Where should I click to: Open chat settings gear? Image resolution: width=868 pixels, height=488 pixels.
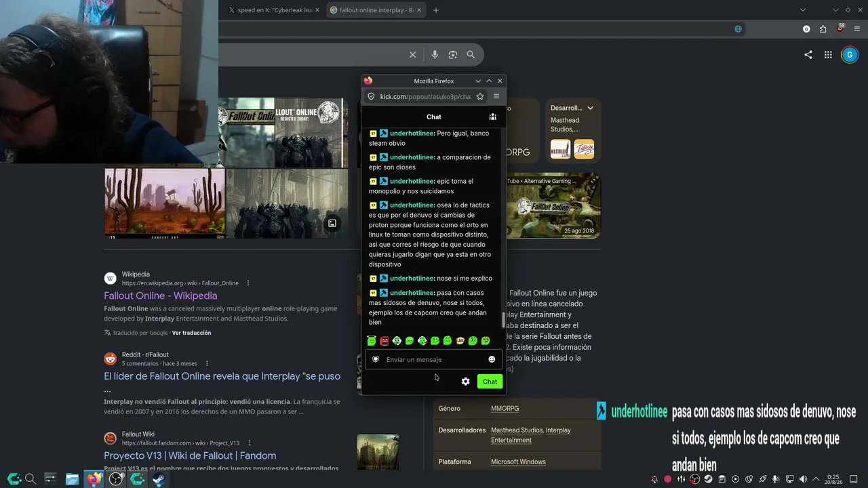click(465, 382)
